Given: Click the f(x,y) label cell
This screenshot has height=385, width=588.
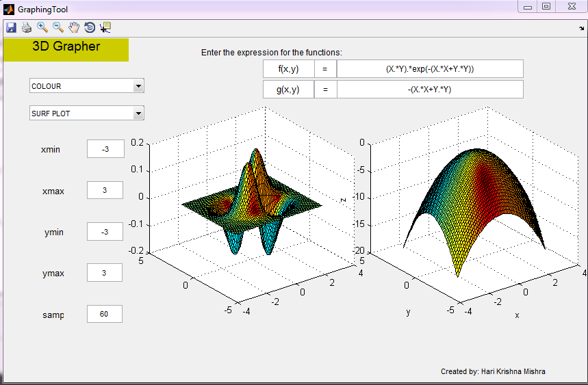Looking at the screenshot, I should pos(288,69).
